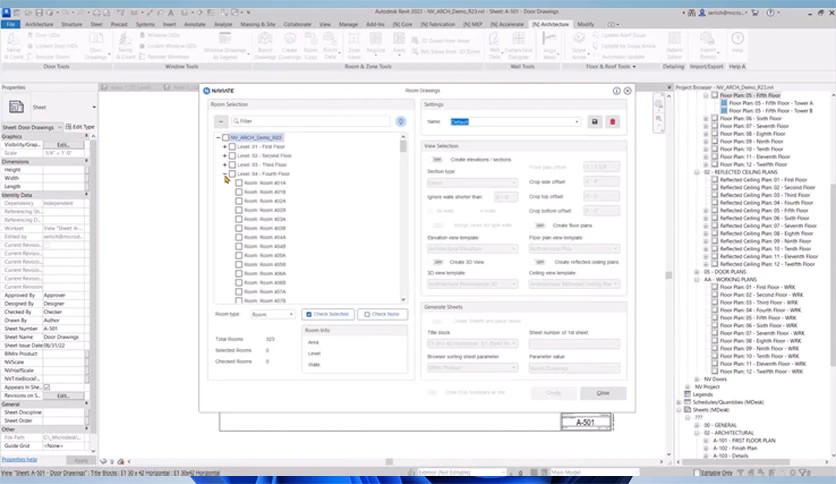The image size is (836, 484).
Task: Toggle Create elevations / sections switch
Action: pyautogui.click(x=437, y=159)
